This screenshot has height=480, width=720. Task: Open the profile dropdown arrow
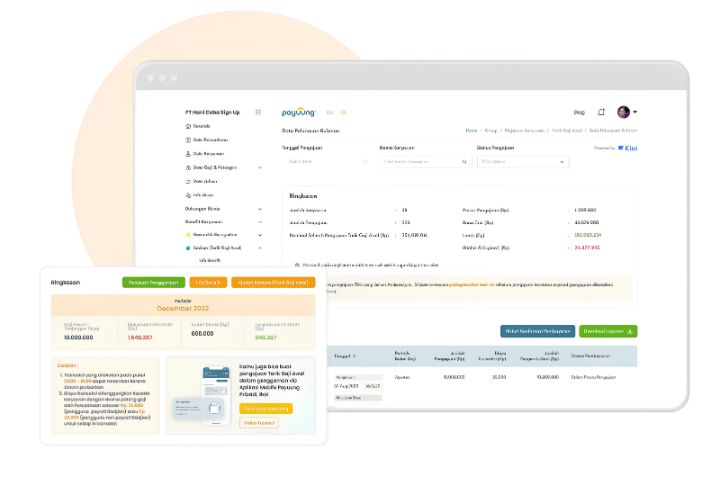[x=635, y=112]
